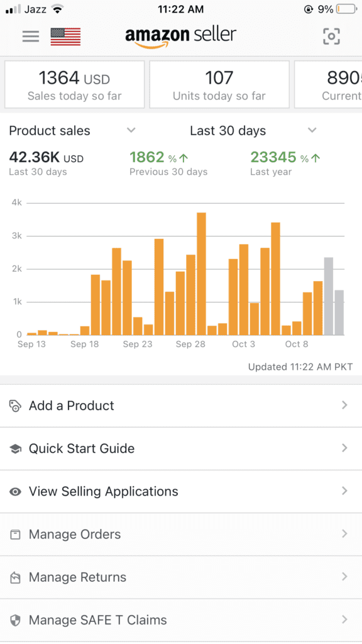This screenshot has height=644, width=362.
Task: Tap the chevron on Manage SAFE T Claims
Action: [x=344, y=619]
